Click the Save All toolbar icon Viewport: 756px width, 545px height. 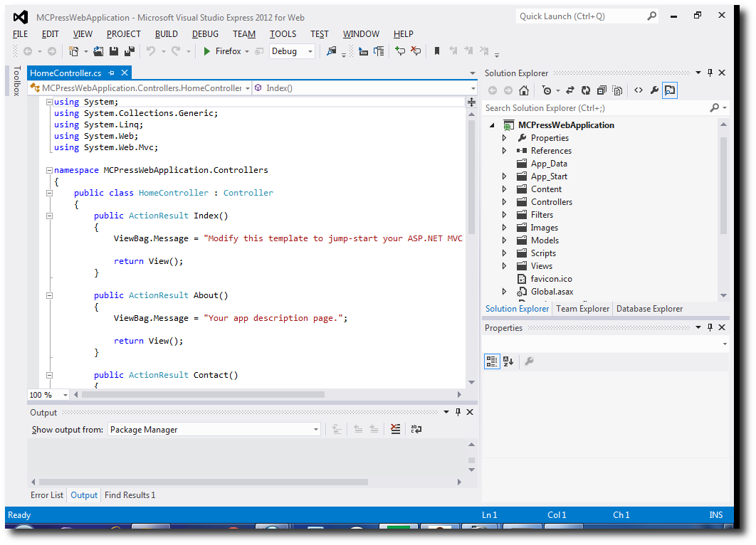click(x=130, y=51)
